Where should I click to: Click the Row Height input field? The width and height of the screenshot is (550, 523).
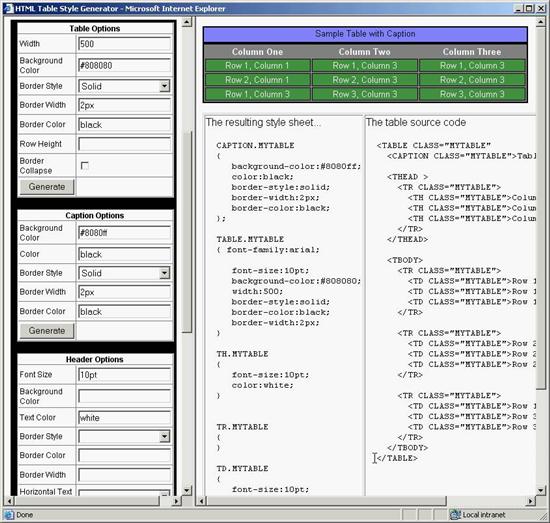pos(125,144)
